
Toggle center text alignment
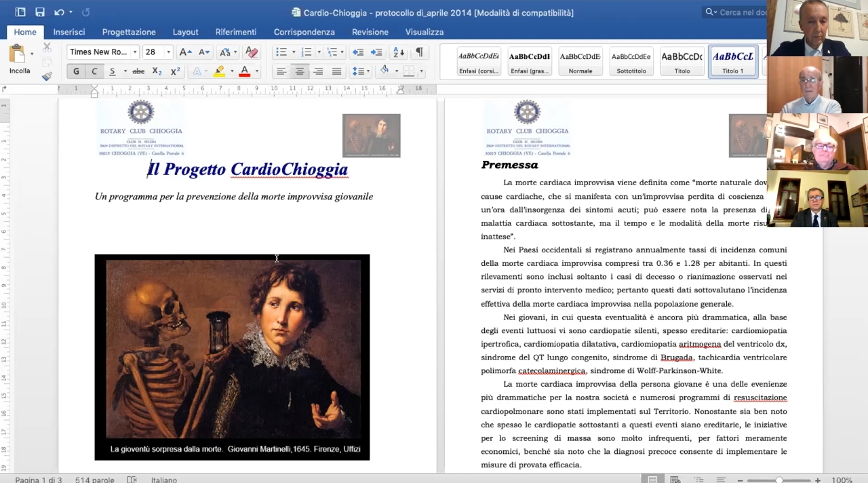pos(299,71)
